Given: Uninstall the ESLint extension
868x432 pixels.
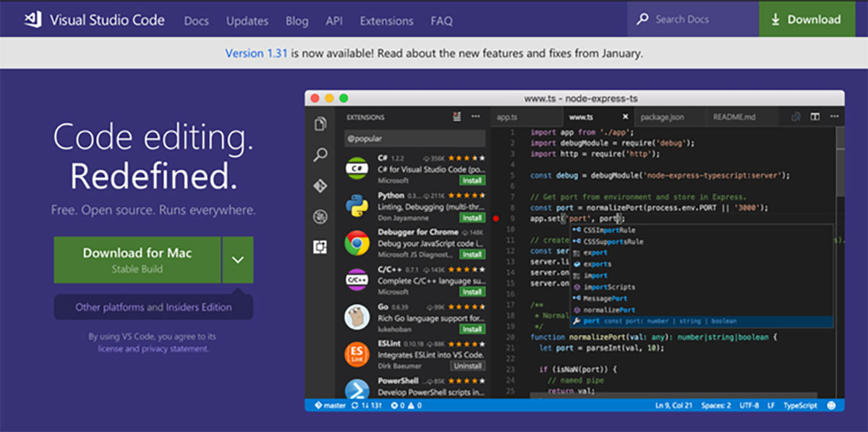Looking at the screenshot, I should [467, 366].
